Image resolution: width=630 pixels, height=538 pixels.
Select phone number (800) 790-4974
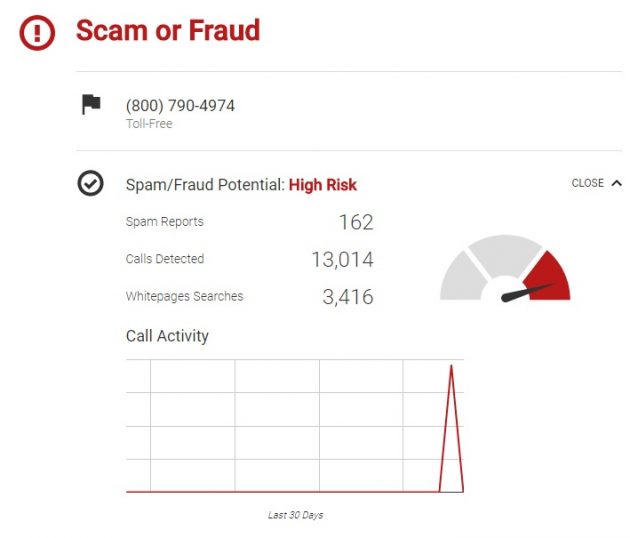(180, 105)
